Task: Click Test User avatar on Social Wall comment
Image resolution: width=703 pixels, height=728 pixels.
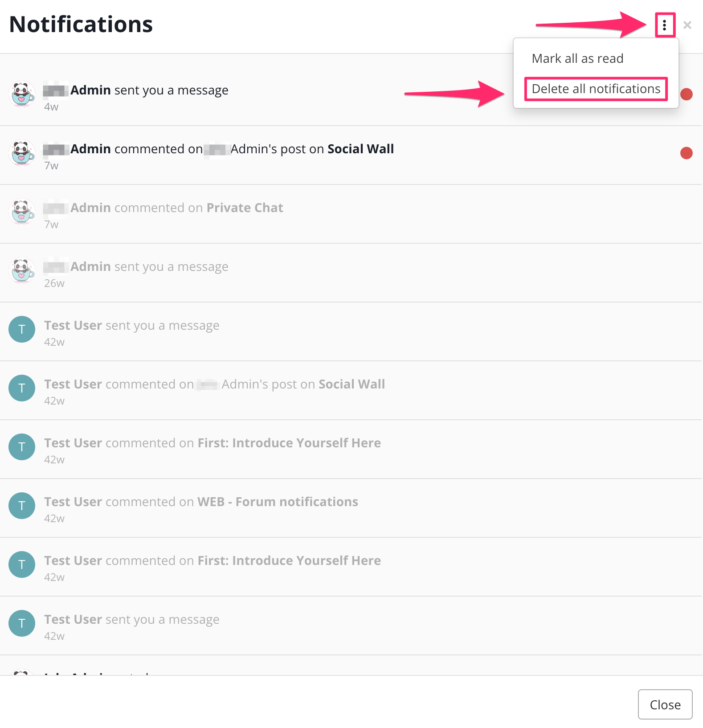Action: tap(22, 388)
